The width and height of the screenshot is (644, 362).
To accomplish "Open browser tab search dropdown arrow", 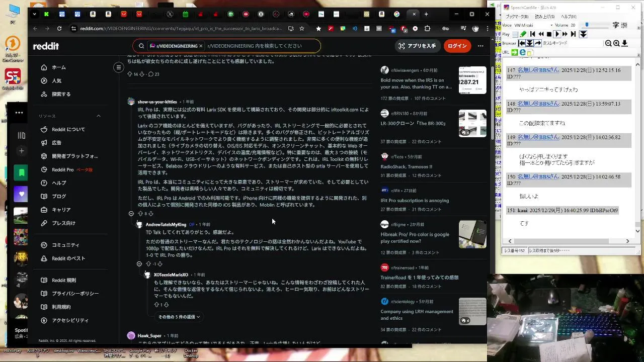I will (x=34, y=14).
